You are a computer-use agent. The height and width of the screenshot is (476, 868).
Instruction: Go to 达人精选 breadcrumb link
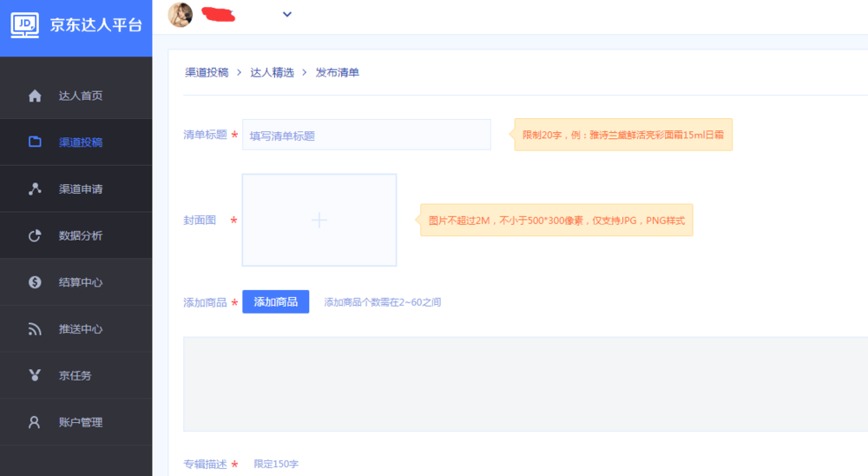[x=272, y=73]
